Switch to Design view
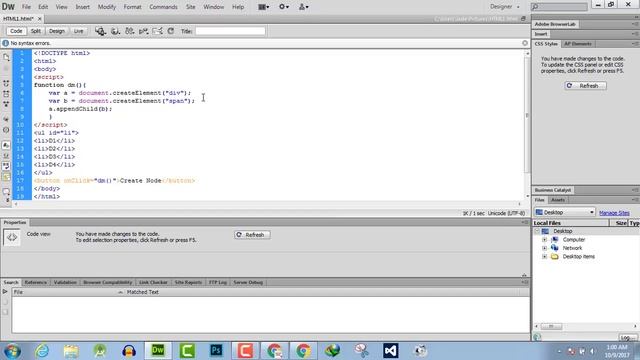The image size is (640, 360). (x=57, y=31)
